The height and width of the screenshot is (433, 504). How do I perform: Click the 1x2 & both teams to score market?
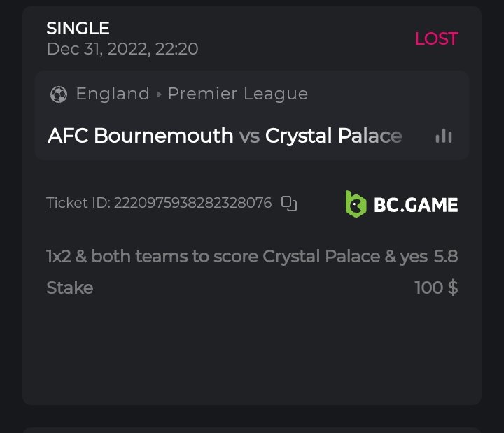click(236, 257)
